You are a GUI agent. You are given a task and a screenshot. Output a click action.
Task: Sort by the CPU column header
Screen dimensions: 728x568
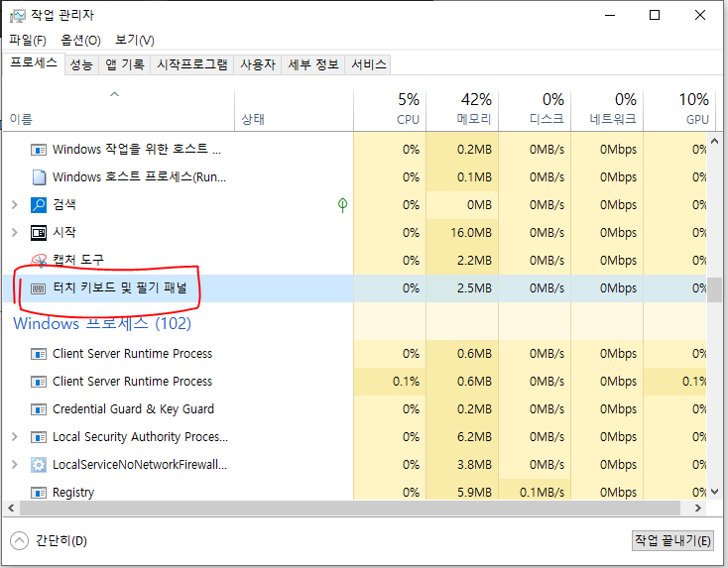click(x=390, y=110)
